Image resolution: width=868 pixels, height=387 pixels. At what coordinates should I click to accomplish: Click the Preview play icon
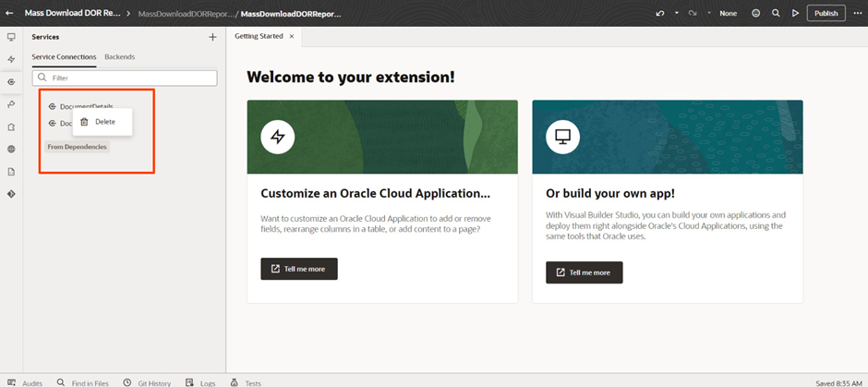click(795, 13)
